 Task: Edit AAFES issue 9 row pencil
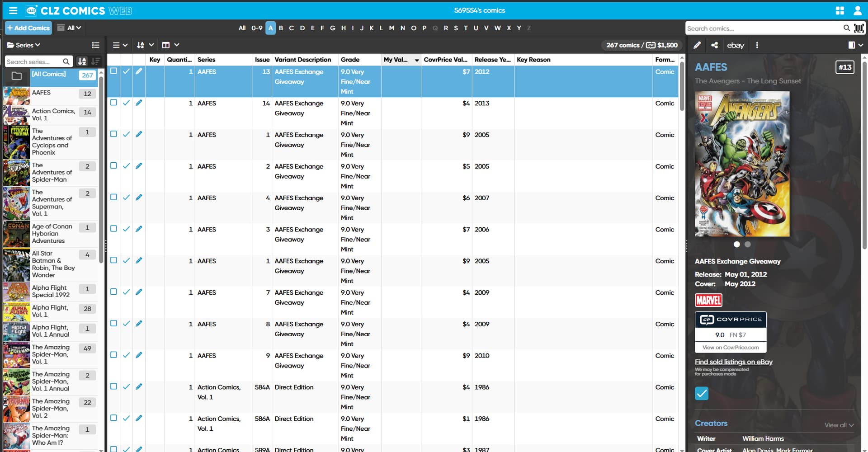[x=139, y=355]
